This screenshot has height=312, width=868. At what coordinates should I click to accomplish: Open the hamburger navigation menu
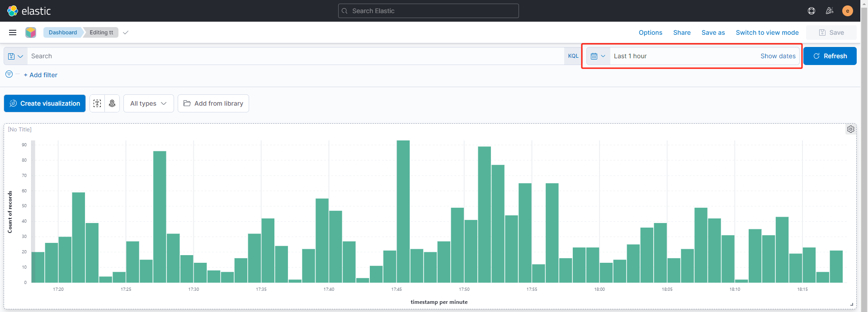pyautogui.click(x=13, y=33)
